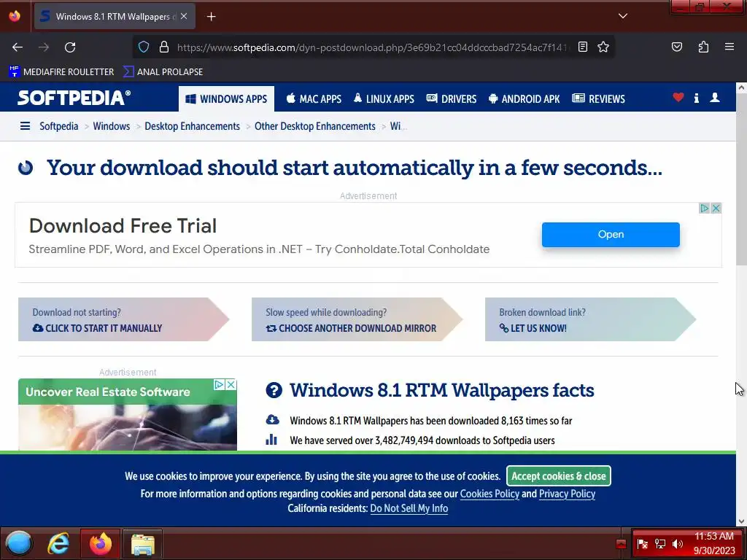Screen dimensions: 747x560
Task: Bookmark this page with the star icon
Action: click(603, 47)
